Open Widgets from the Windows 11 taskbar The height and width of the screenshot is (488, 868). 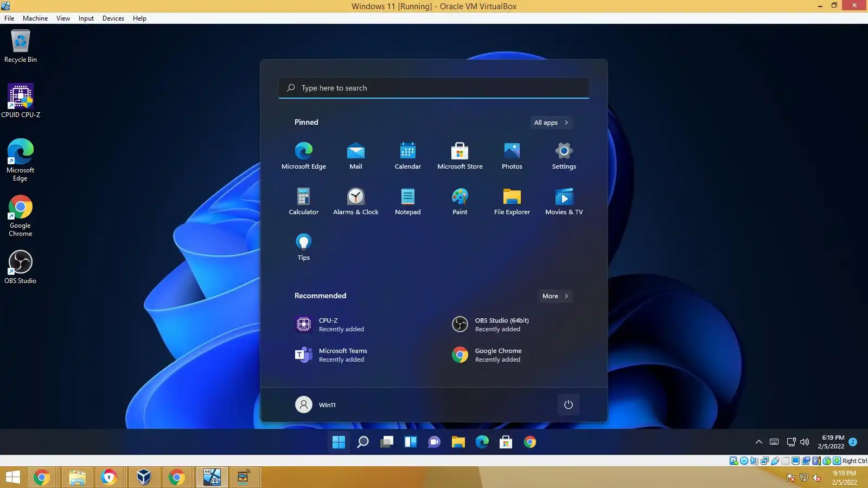click(x=411, y=442)
